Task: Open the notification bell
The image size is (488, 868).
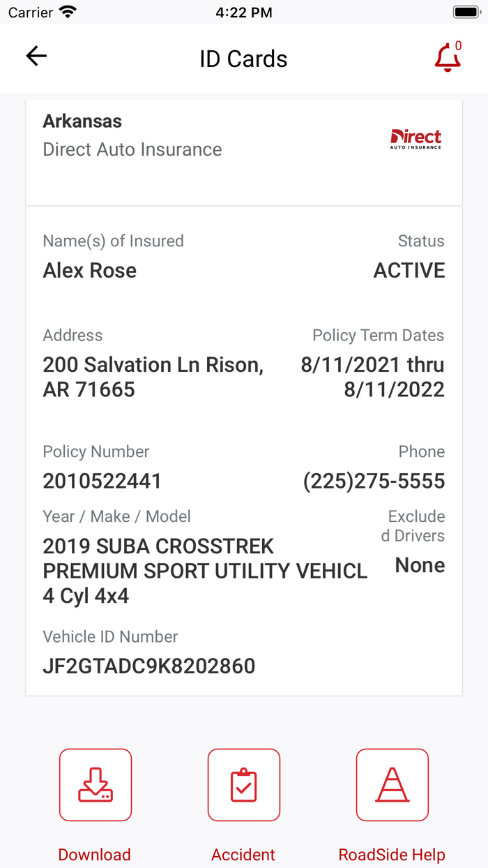Action: coord(446,59)
